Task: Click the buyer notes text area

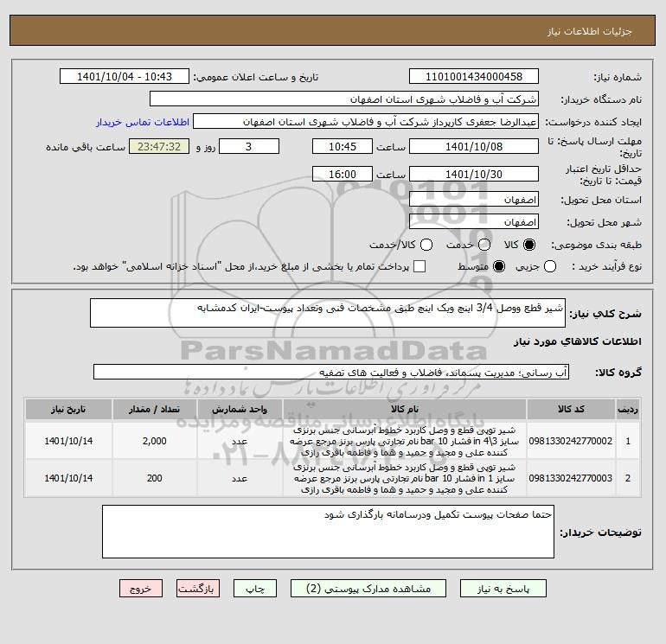Action: coord(328,532)
